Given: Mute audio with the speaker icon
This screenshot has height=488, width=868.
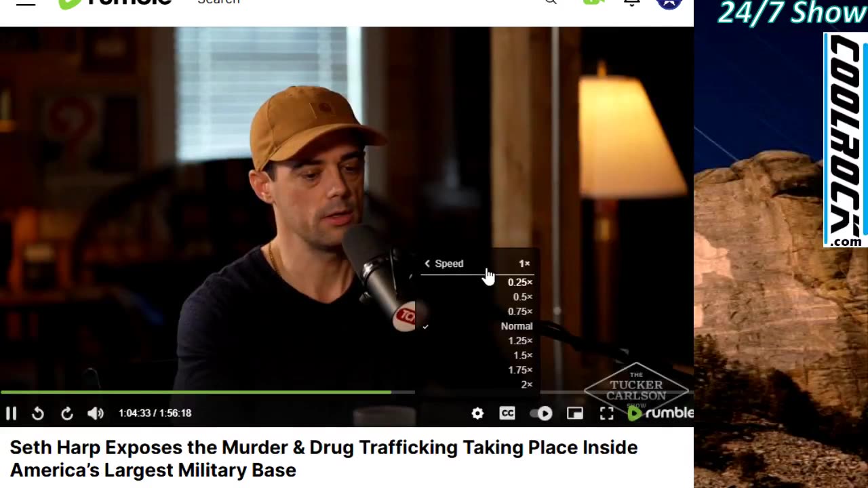Looking at the screenshot, I should point(96,413).
